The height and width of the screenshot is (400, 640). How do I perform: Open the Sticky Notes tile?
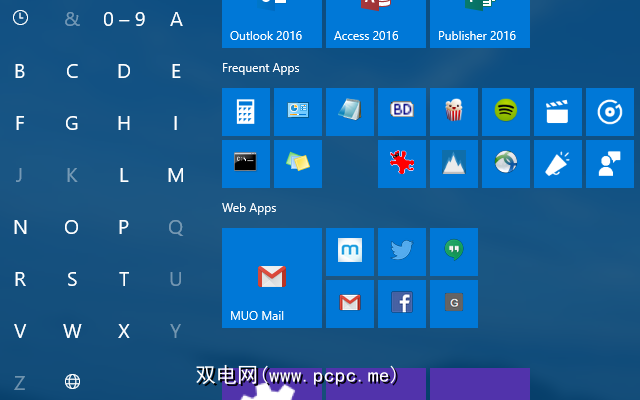(x=298, y=164)
